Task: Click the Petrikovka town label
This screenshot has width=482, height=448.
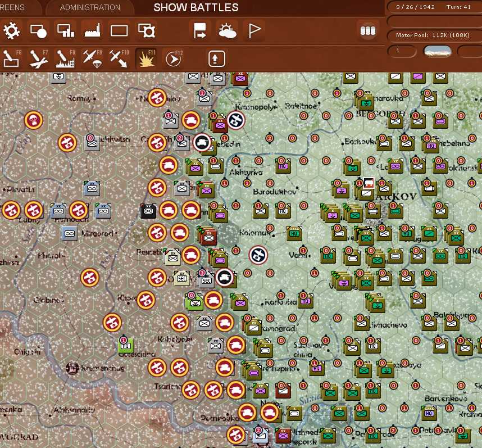Action: (x=220, y=418)
